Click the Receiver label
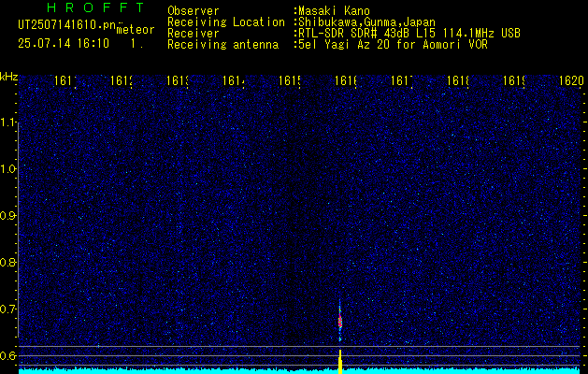 coord(194,34)
